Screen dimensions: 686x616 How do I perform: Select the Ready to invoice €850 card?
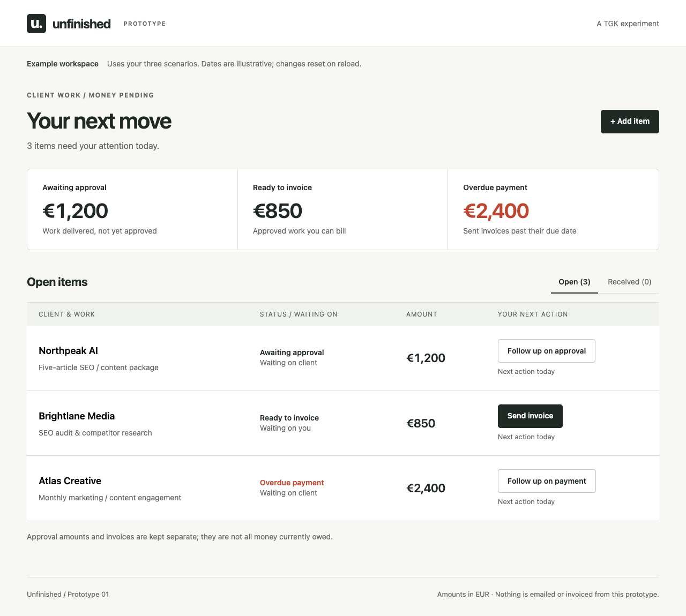(342, 209)
